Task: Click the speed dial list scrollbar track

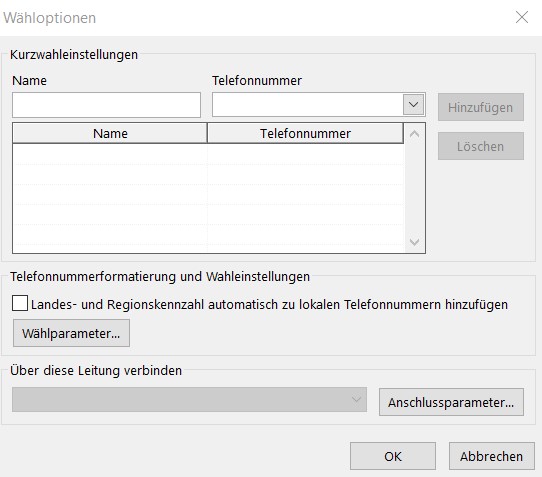Action: point(414,188)
